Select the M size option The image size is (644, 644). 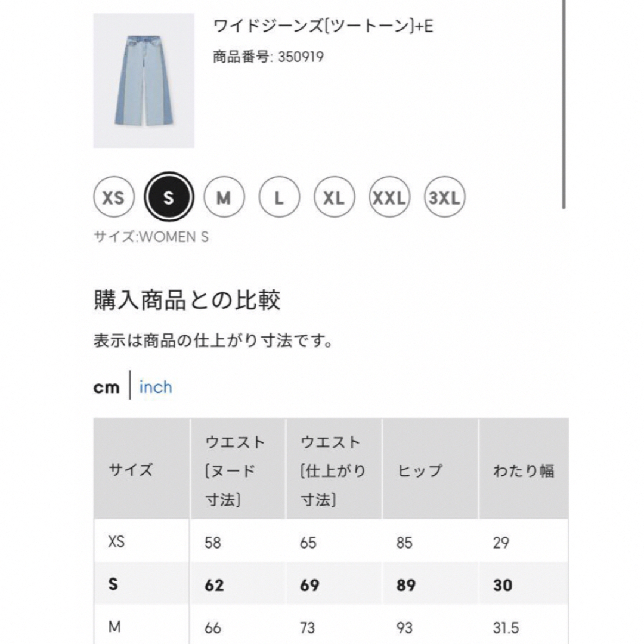click(x=224, y=197)
